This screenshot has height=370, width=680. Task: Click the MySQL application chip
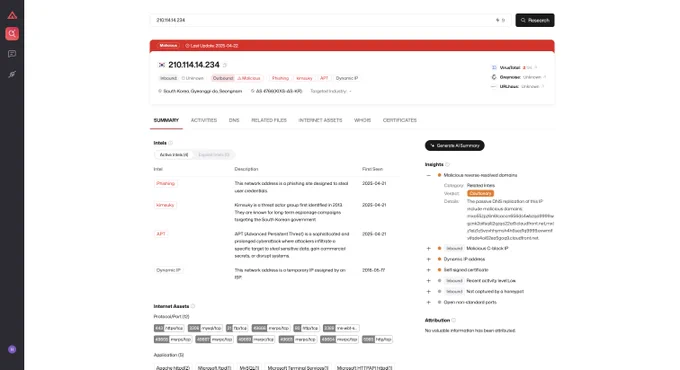[x=249, y=368]
